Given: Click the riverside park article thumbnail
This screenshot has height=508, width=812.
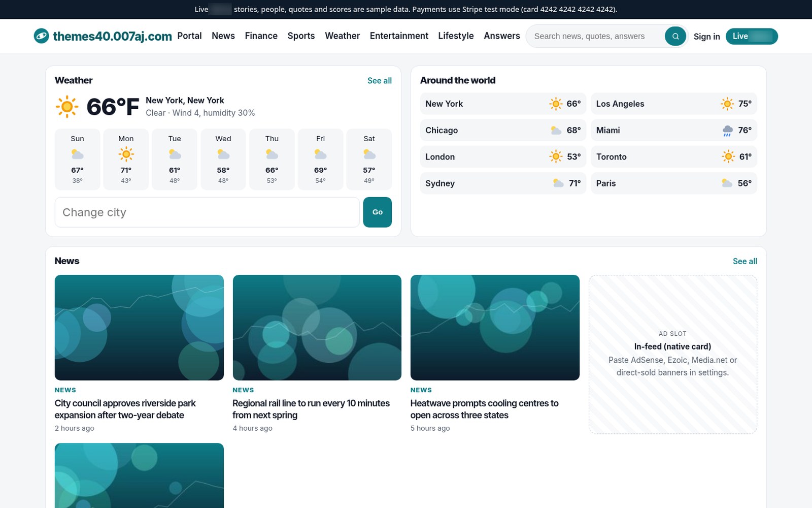Looking at the screenshot, I should (139, 328).
